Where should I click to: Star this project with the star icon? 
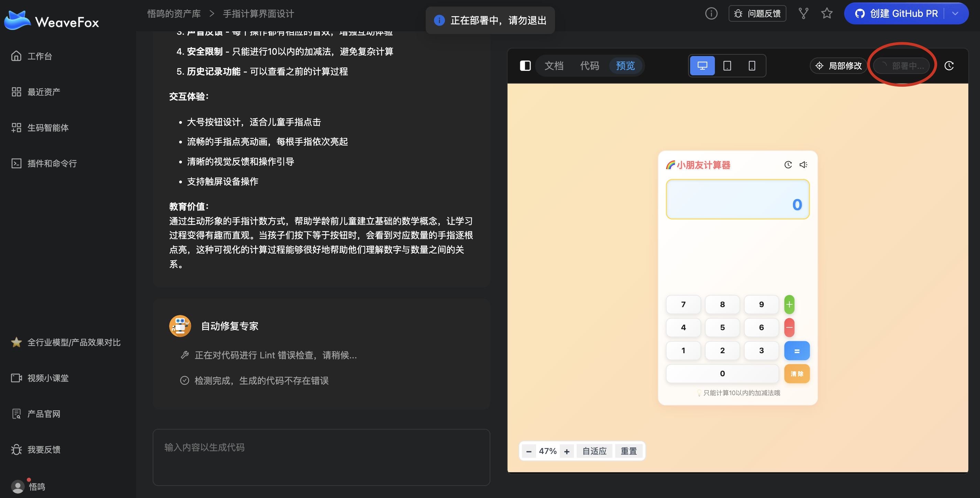827,14
